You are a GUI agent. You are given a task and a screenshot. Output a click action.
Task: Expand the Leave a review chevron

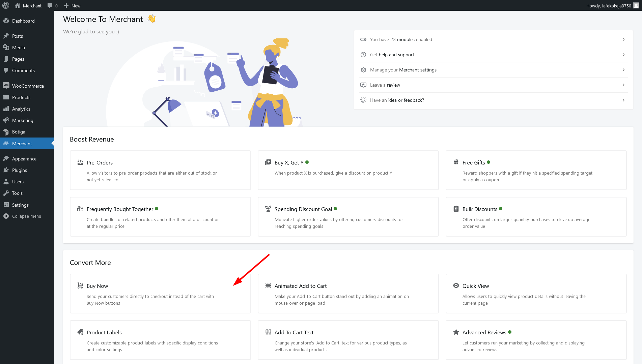tap(623, 85)
